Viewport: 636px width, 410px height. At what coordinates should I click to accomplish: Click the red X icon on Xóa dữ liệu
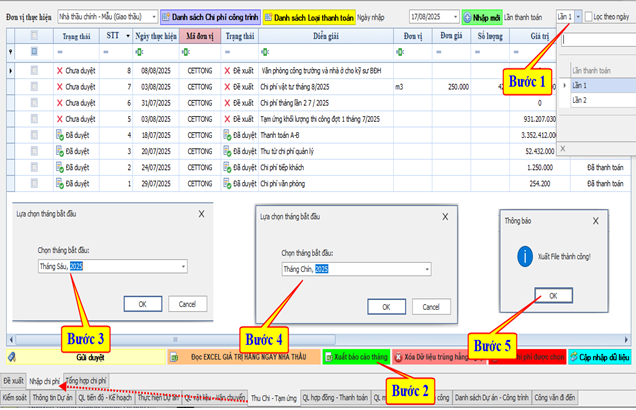[399, 356]
